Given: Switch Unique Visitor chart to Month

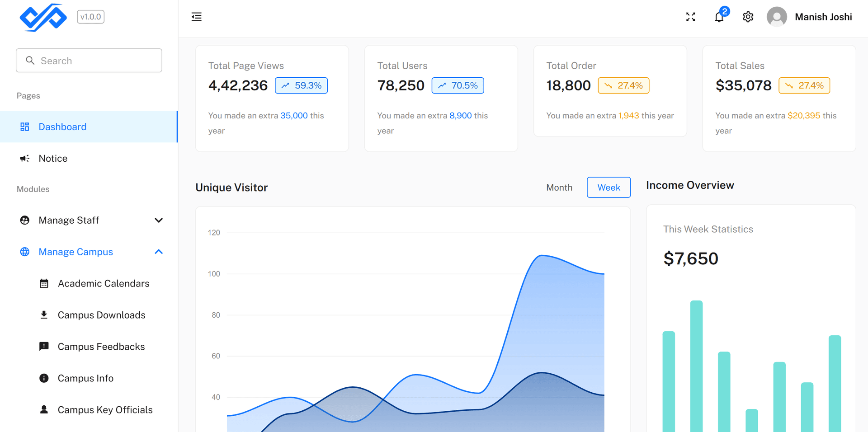Looking at the screenshot, I should (x=559, y=187).
